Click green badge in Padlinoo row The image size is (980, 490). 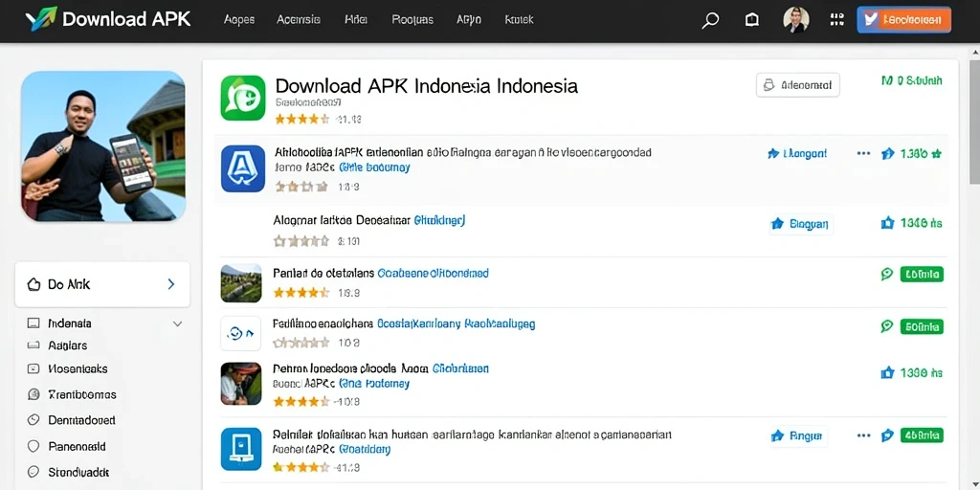(x=922, y=326)
